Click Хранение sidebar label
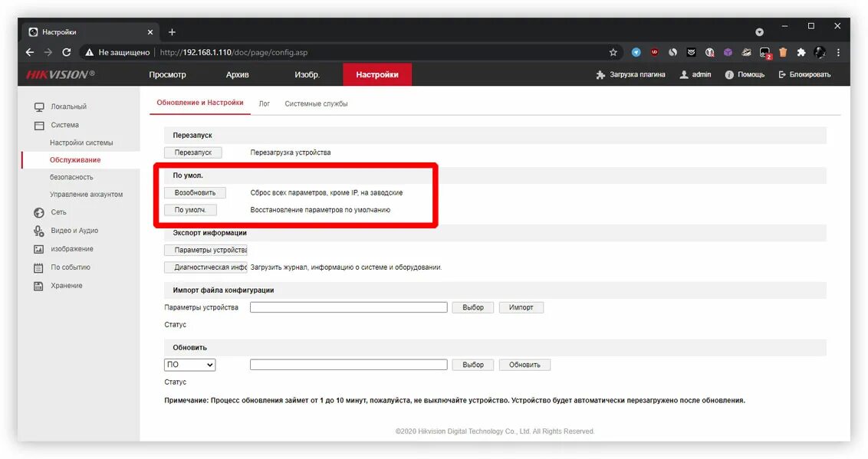The width and height of the screenshot is (868, 459). click(67, 286)
